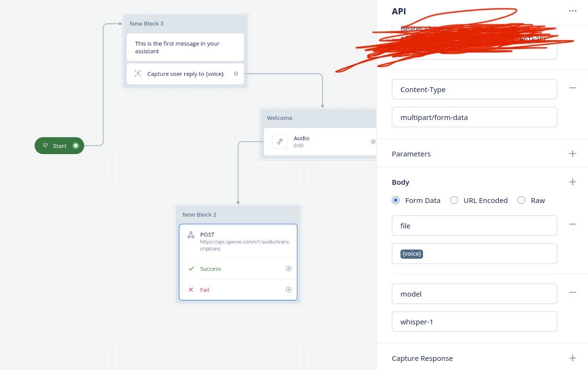Select the URL Encoded body option

click(454, 200)
